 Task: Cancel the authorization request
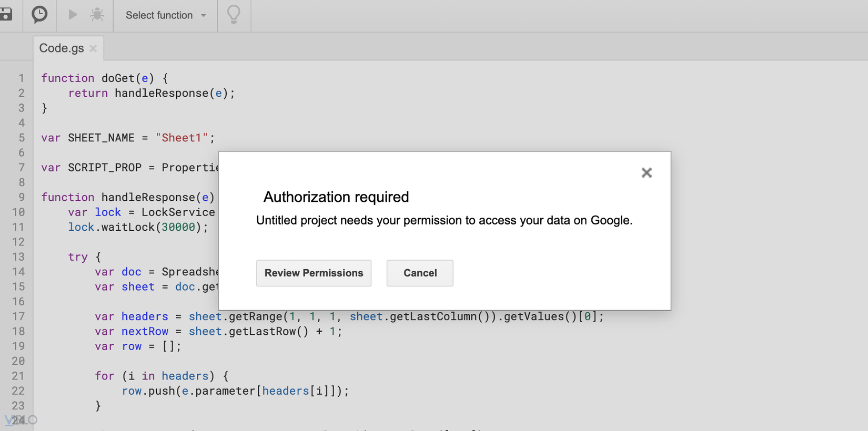tap(420, 273)
